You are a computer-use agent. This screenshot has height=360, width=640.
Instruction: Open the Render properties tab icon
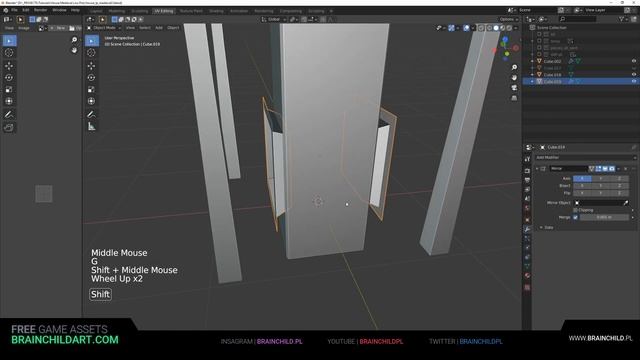coord(527,171)
